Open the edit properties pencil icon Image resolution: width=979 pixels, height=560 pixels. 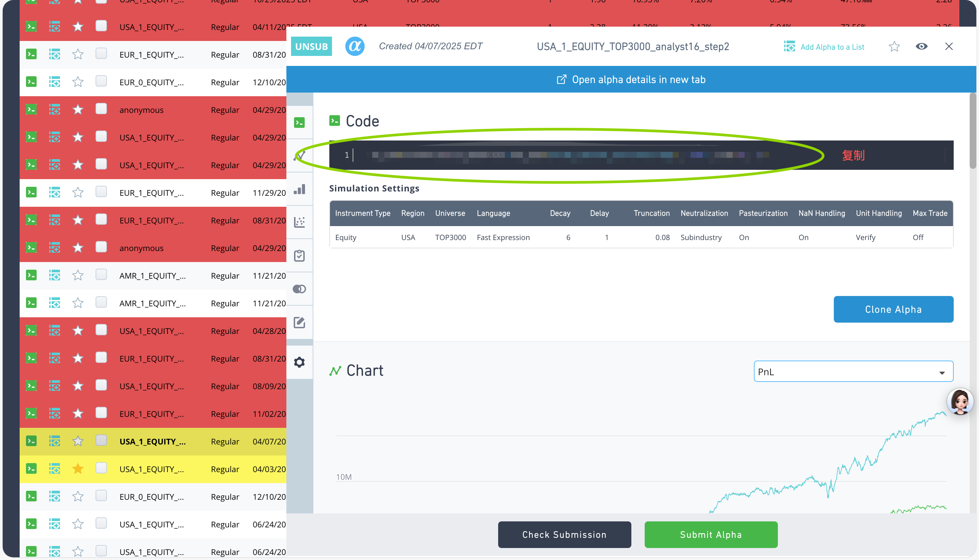tap(299, 322)
